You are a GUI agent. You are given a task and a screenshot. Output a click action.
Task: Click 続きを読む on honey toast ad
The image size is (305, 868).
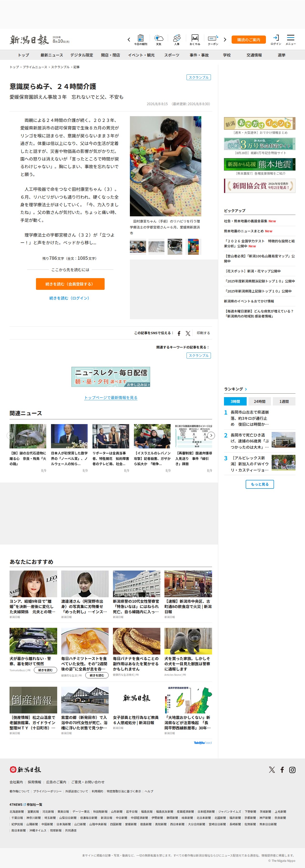tap(97, 675)
